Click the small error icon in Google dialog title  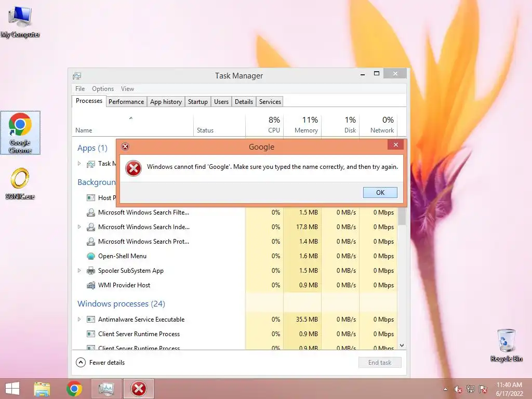point(125,147)
